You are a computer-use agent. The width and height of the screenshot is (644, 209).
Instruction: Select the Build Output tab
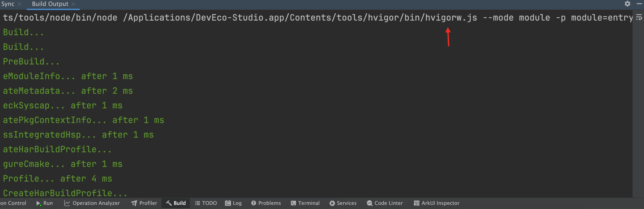click(50, 4)
